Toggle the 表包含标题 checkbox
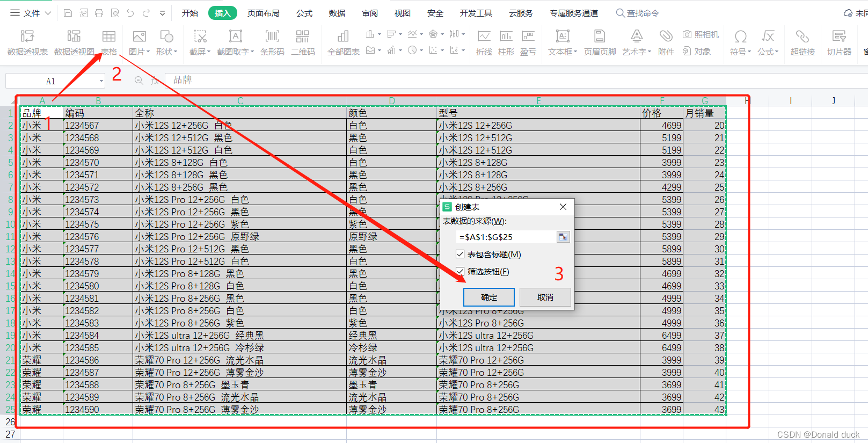 click(x=460, y=254)
